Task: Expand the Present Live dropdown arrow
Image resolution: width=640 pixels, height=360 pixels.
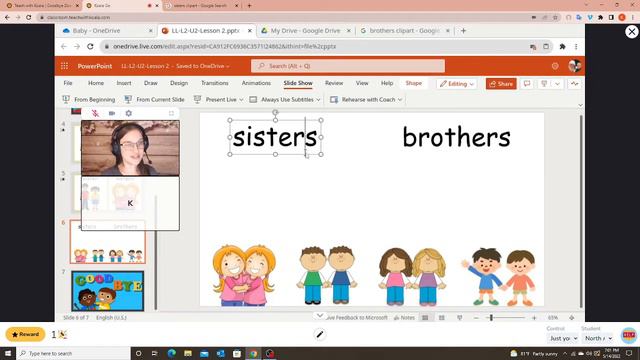Action: tap(241, 100)
